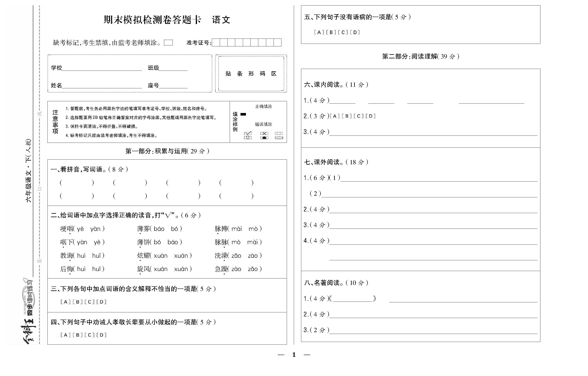Click the first word bracket under 看拼音写词语
This screenshot has width=588, height=376.
(x=77, y=183)
